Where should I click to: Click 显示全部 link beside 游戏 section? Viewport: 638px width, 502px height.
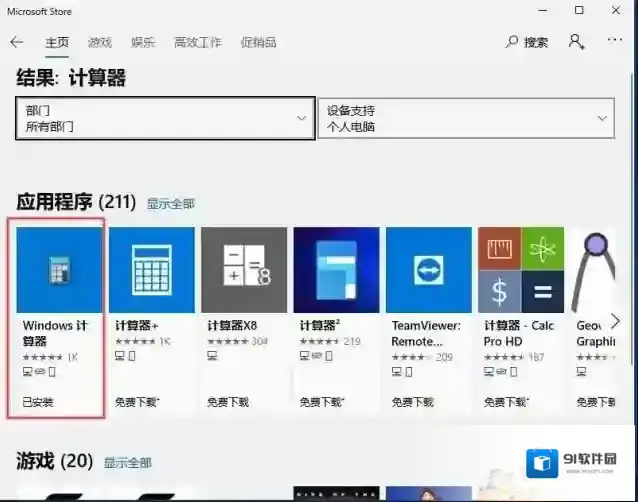[x=127, y=463]
